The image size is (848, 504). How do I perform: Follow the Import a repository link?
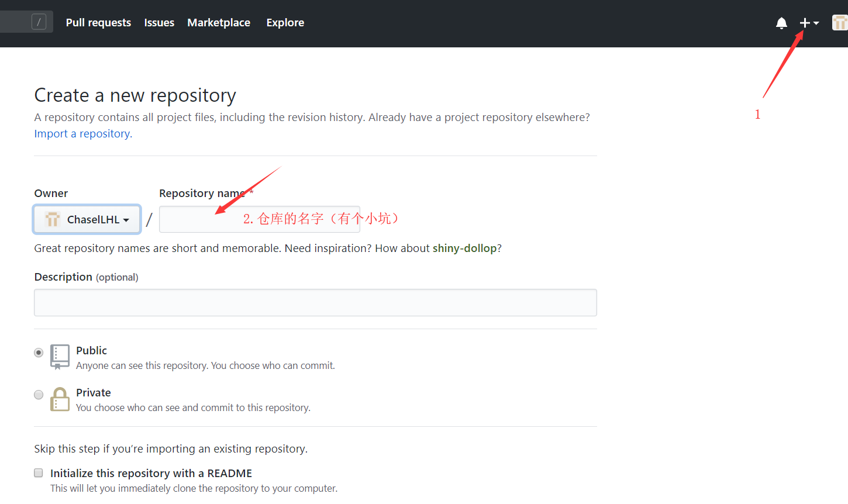83,133
